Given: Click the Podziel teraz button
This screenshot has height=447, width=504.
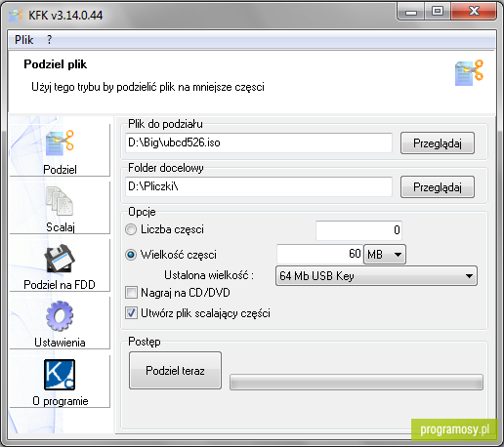Looking at the screenshot, I should [175, 371].
